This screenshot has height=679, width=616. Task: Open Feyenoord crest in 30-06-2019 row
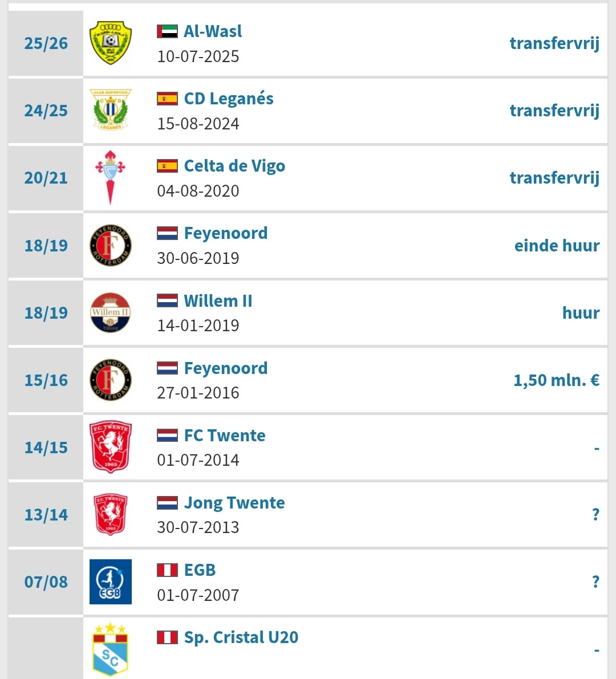pos(111,246)
